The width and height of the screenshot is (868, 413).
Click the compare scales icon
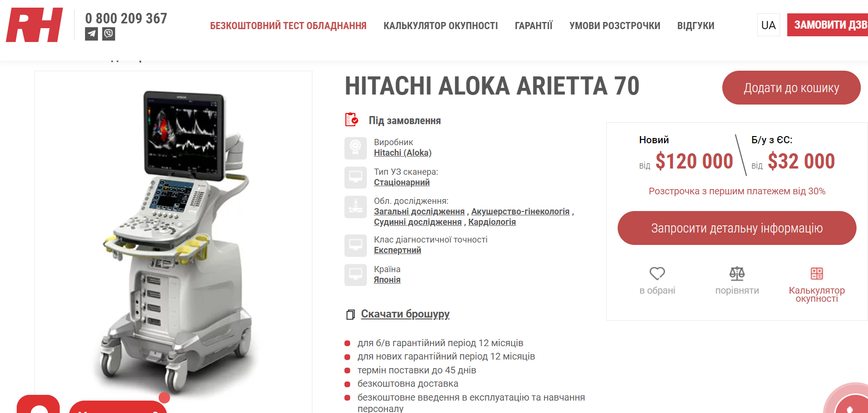pos(737,274)
